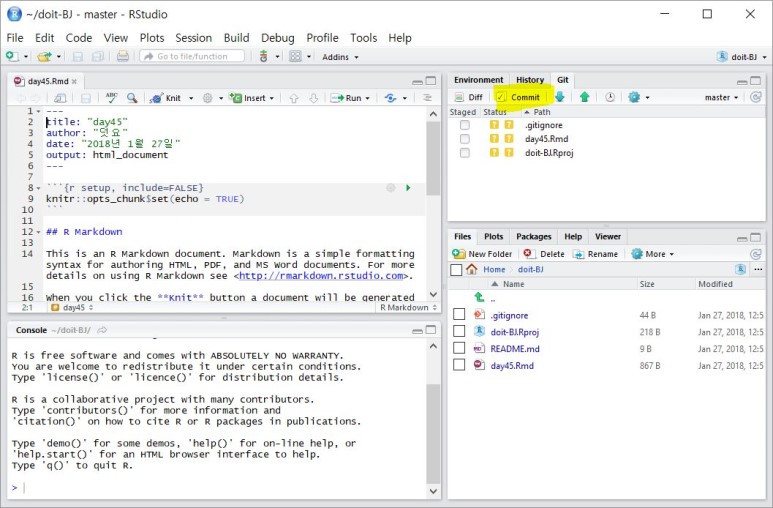The height and width of the screenshot is (508, 773).
Task: Click the workspace panes grid icon
Action: click(x=295, y=56)
